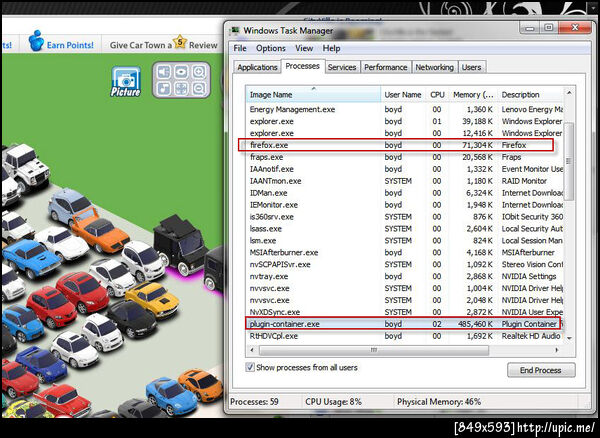Screen dimensions: 600x438
Task: Select the lsass.exe process
Action: pos(404,229)
